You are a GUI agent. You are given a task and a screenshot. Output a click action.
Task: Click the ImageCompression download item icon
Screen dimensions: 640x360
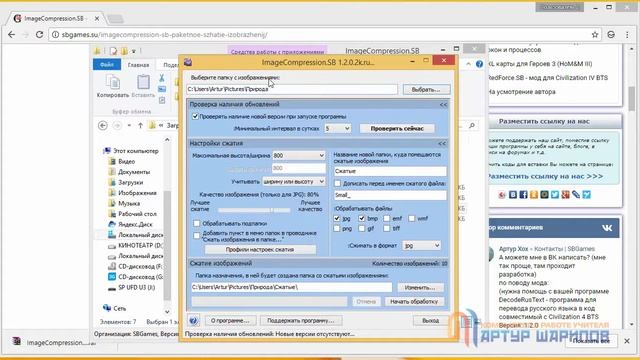click(16, 341)
